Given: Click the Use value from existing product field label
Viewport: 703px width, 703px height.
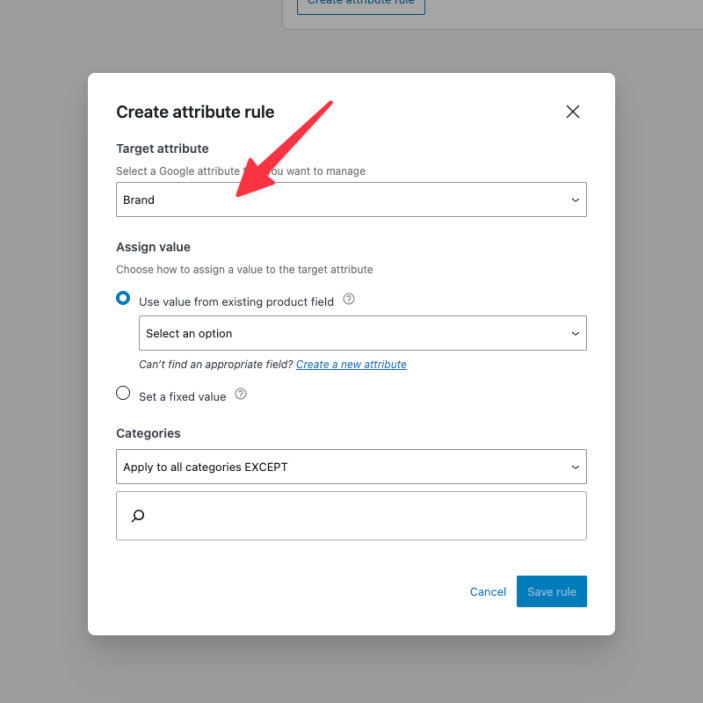Looking at the screenshot, I should (236, 301).
